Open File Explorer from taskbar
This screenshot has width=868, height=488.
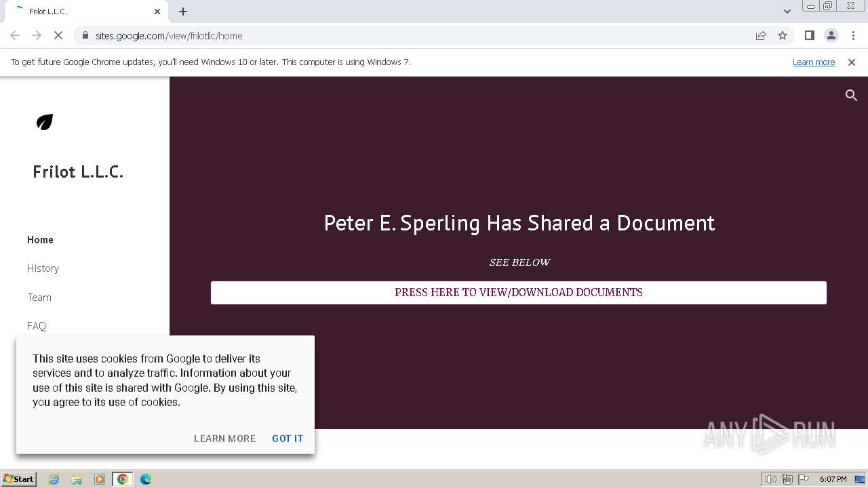click(77, 479)
